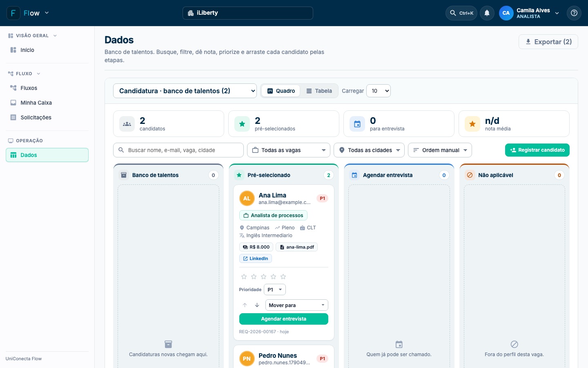The height and width of the screenshot is (368, 588).
Task: Click the Exportar (2) button
Action: pos(548,42)
